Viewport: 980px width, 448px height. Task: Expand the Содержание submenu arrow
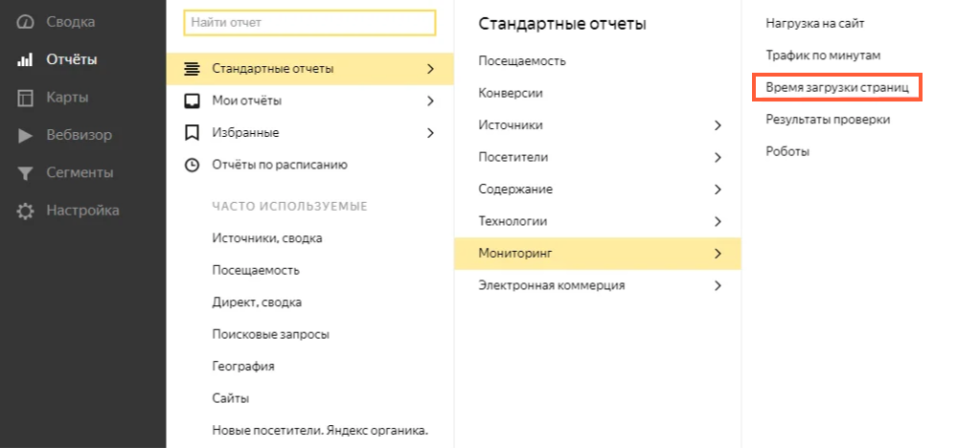tap(718, 190)
